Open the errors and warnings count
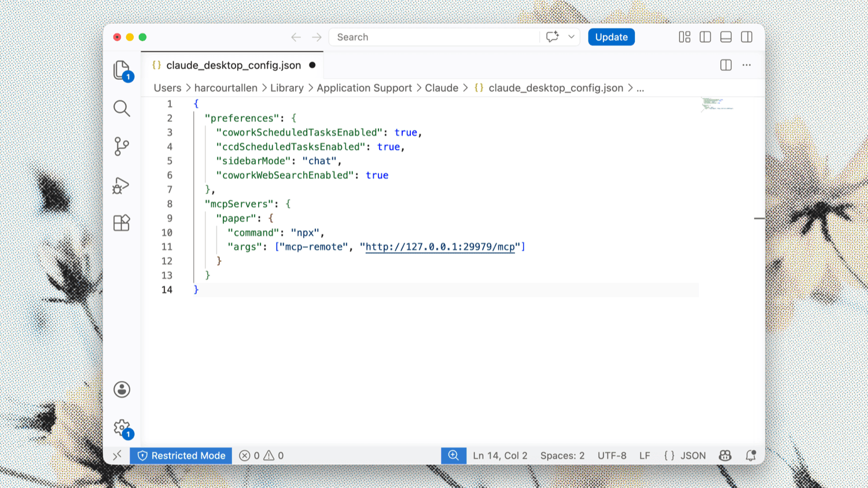This screenshot has height=488, width=868. (262, 456)
